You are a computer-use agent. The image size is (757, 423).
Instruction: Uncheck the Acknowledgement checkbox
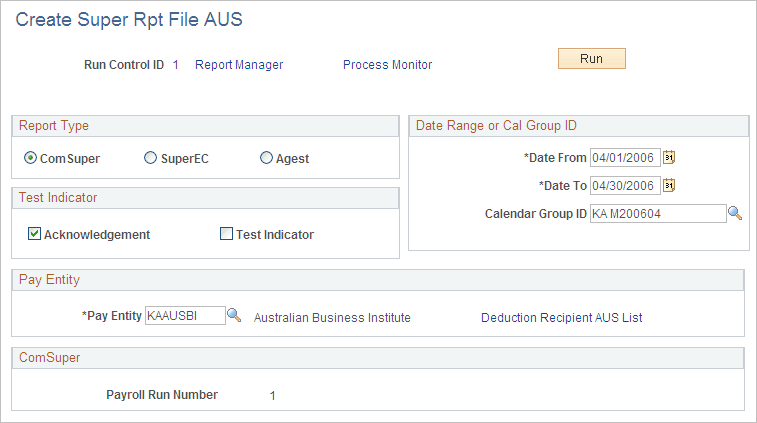click(35, 234)
